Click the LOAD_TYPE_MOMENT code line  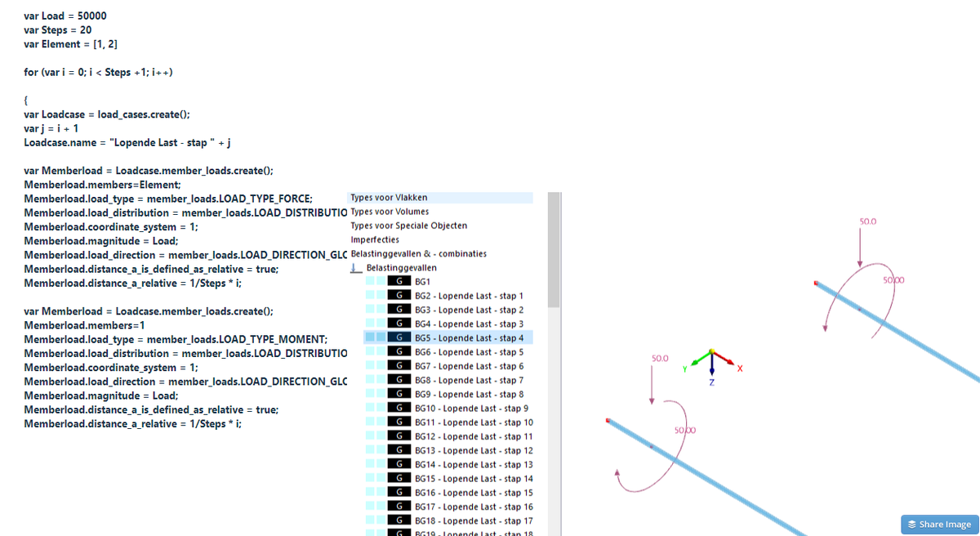tap(176, 339)
